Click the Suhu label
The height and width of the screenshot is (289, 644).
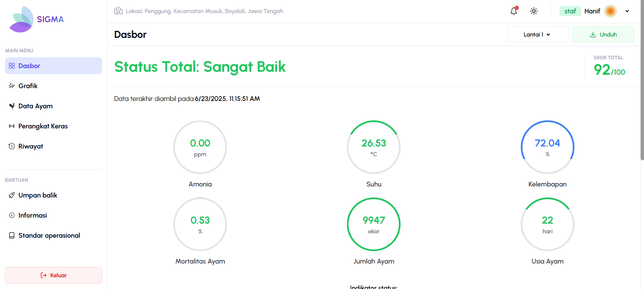tap(374, 184)
